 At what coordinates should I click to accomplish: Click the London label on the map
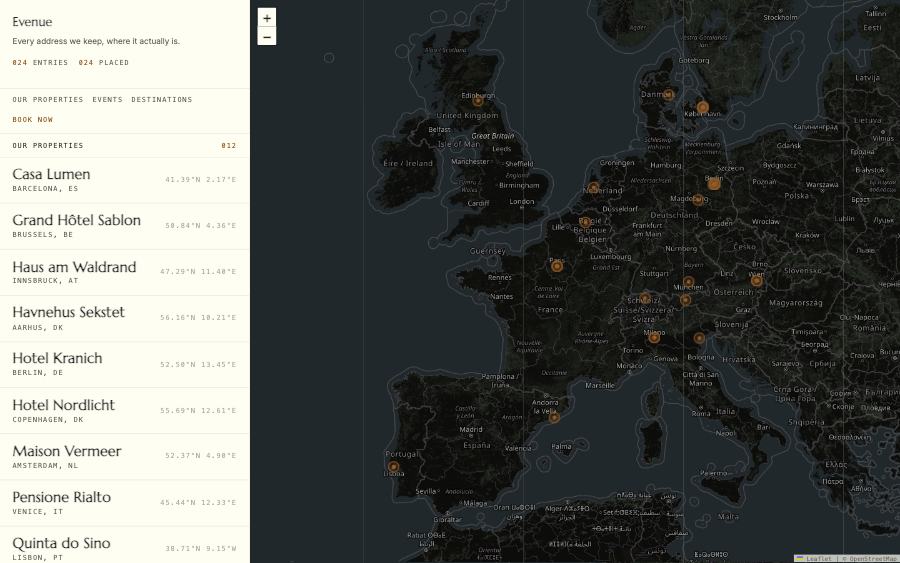click(522, 201)
